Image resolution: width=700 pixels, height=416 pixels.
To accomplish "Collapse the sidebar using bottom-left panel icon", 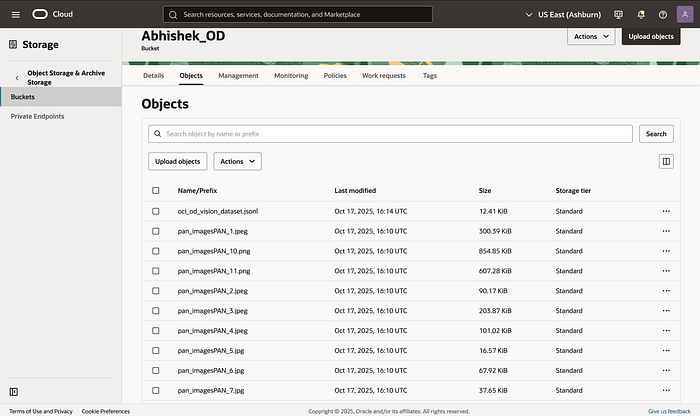I will 14,392.
